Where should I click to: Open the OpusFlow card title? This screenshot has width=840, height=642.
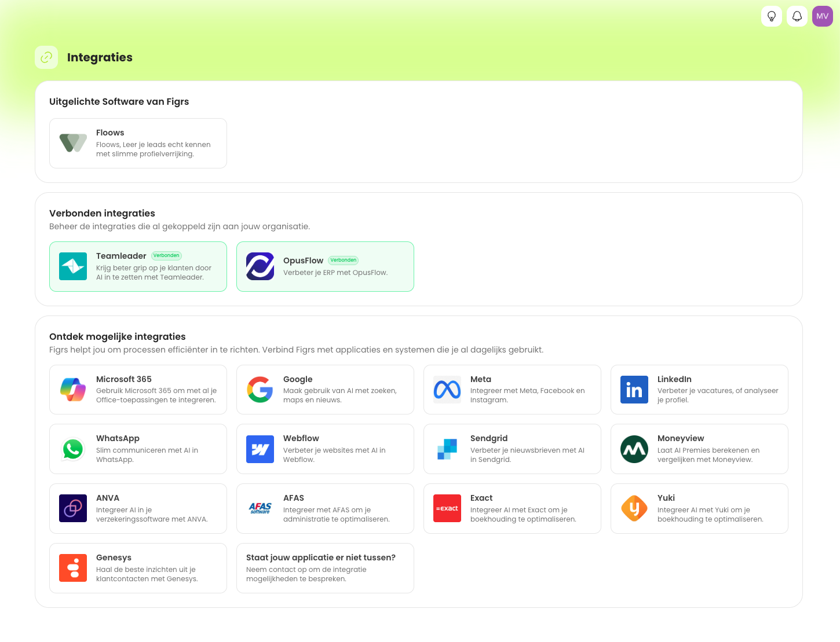click(303, 261)
